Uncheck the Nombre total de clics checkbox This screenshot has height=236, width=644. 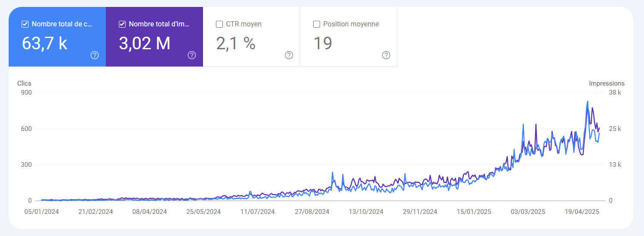pos(25,24)
